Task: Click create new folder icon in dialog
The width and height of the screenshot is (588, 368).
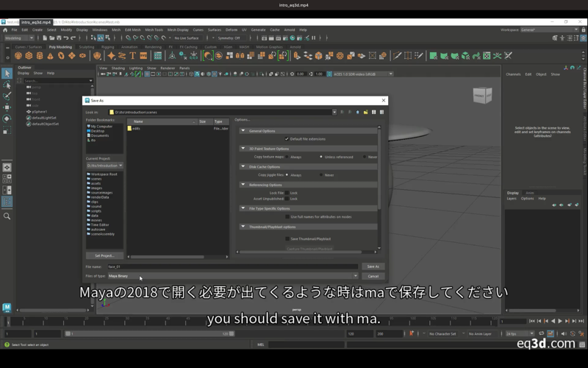Action: 366,112
